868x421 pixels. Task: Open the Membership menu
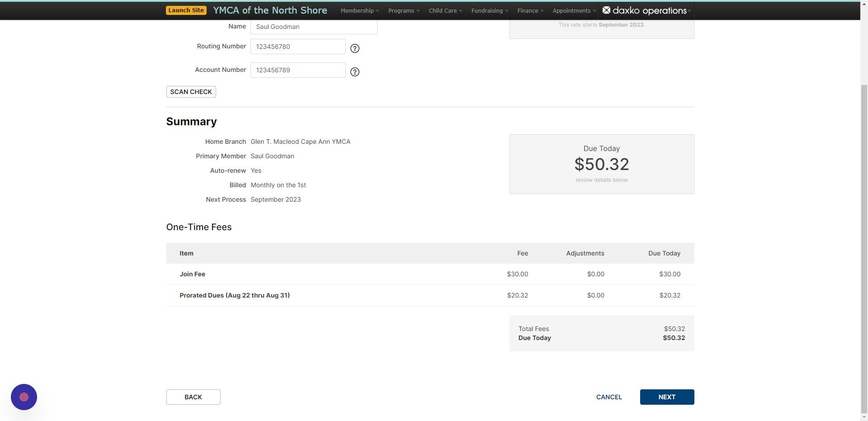[x=359, y=10]
